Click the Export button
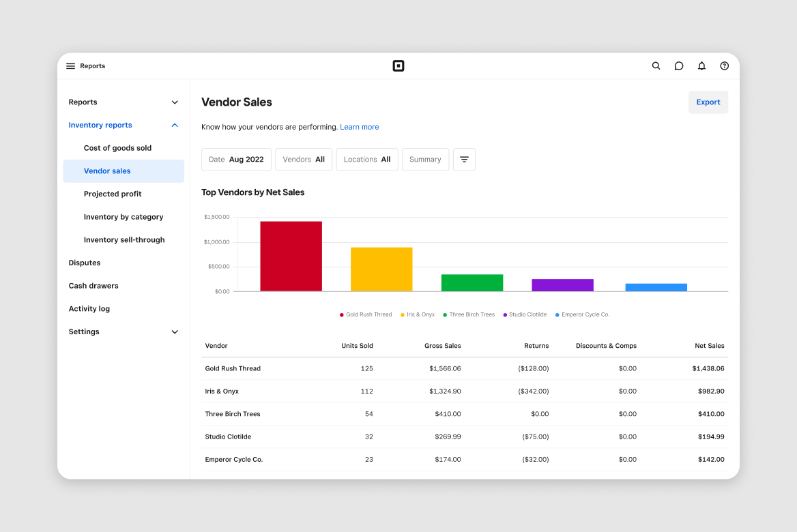797x532 pixels. (x=708, y=101)
